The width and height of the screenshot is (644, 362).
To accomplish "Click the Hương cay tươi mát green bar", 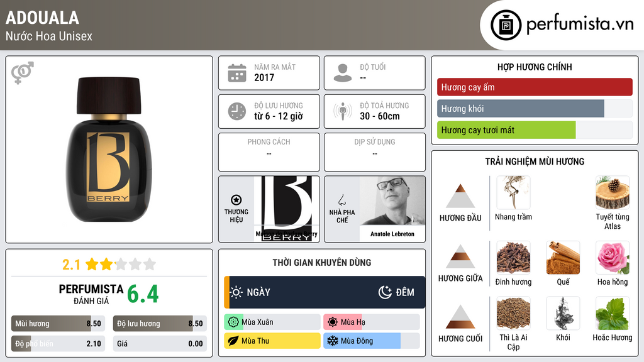I will coord(535,130).
